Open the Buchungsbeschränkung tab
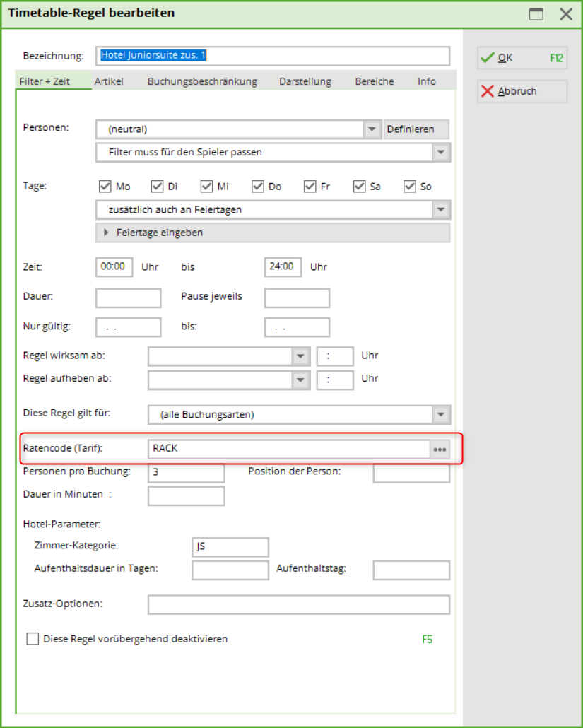This screenshot has height=728, width=583. (x=202, y=81)
